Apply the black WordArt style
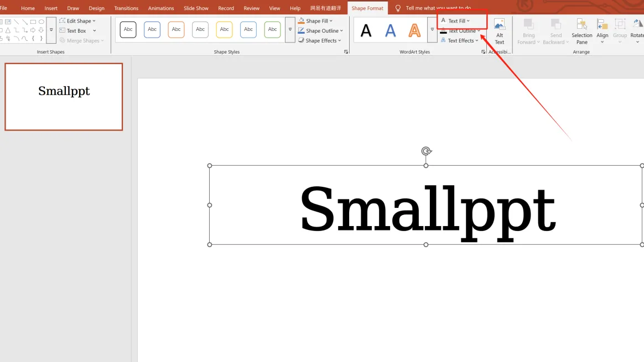The width and height of the screenshot is (644, 362). click(366, 30)
